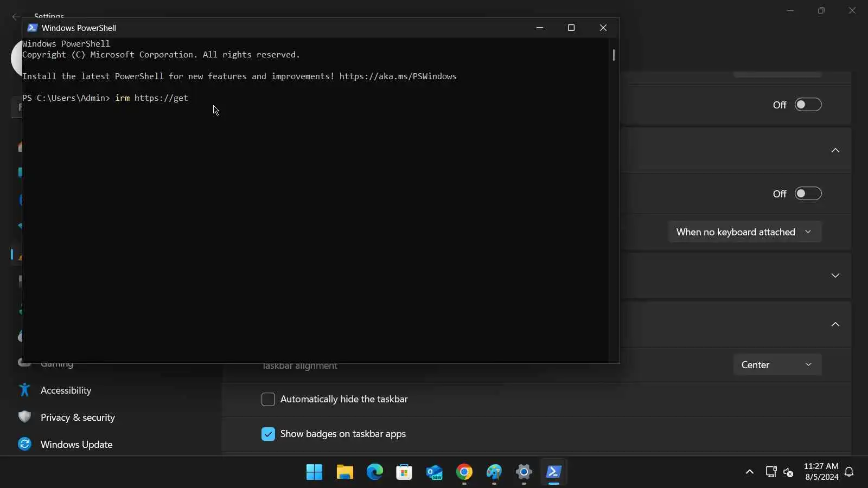Click the 'irm https://get' command text
The width and height of the screenshot is (868, 488).
click(151, 98)
